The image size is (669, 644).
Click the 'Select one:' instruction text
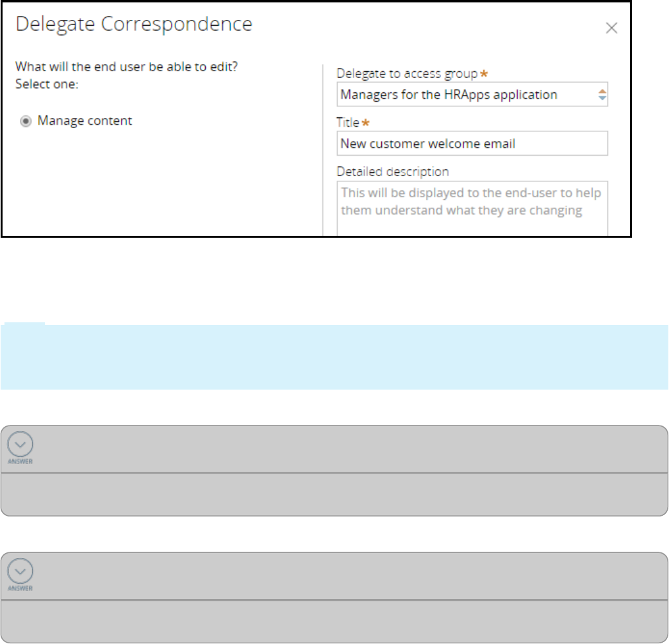47,84
